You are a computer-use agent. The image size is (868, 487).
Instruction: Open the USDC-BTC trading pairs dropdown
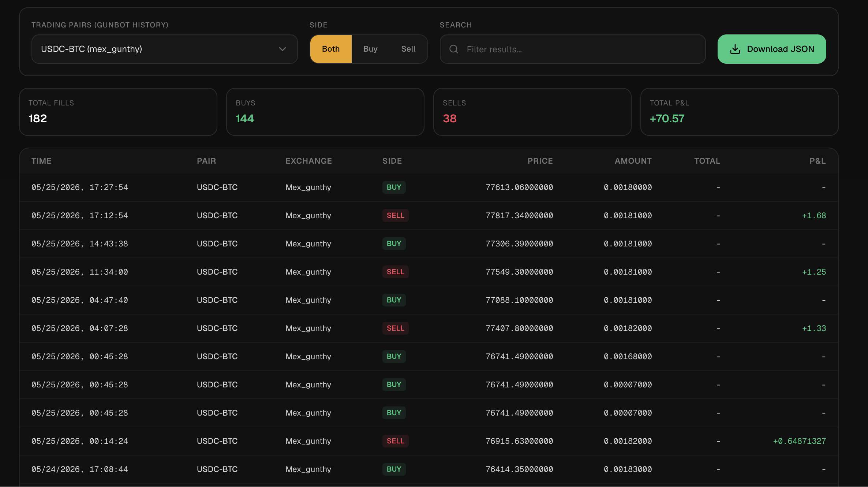(x=164, y=49)
